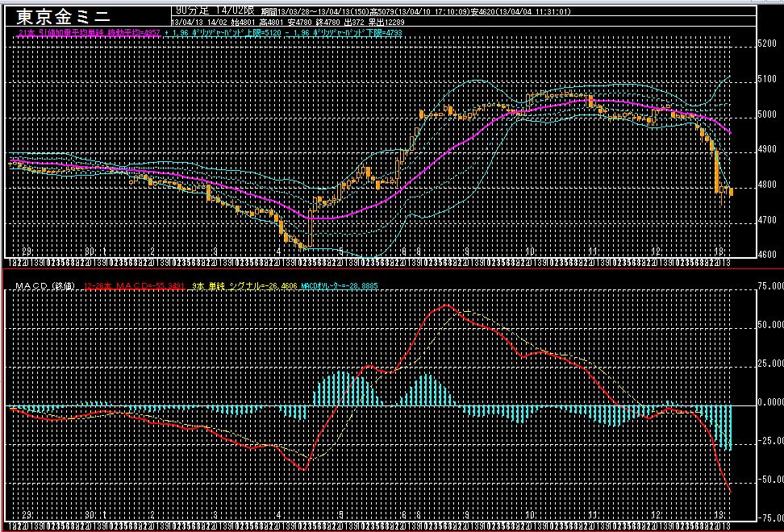Click the period low value 安4620
784x532 pixels.
(x=481, y=11)
